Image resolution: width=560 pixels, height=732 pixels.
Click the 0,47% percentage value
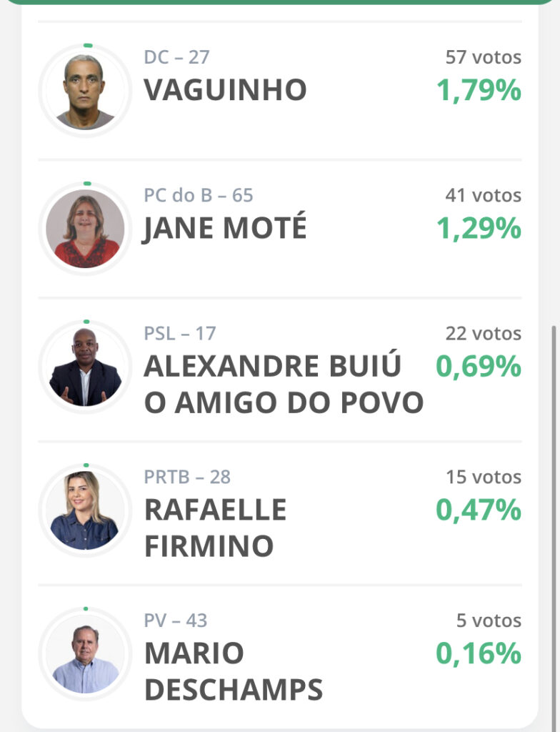click(479, 510)
